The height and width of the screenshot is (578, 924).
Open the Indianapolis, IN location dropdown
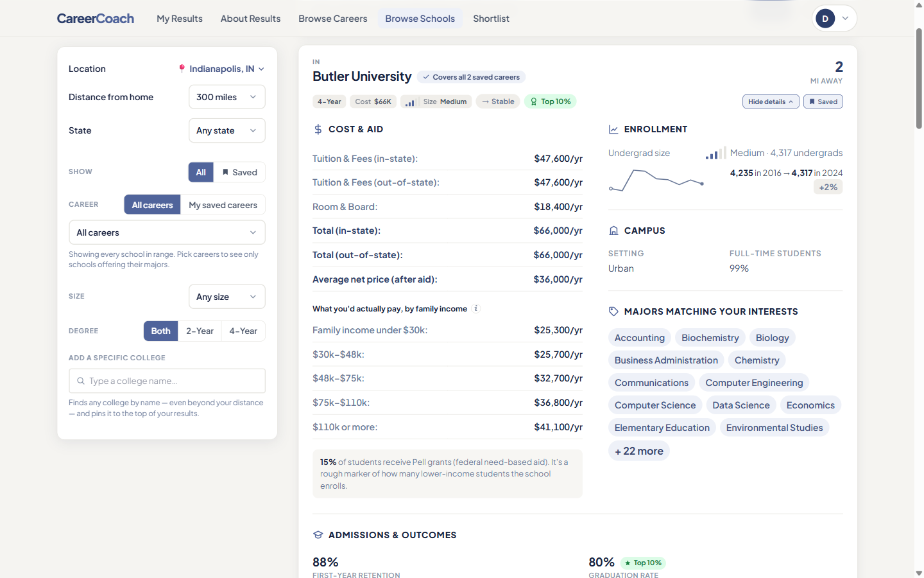(x=222, y=69)
